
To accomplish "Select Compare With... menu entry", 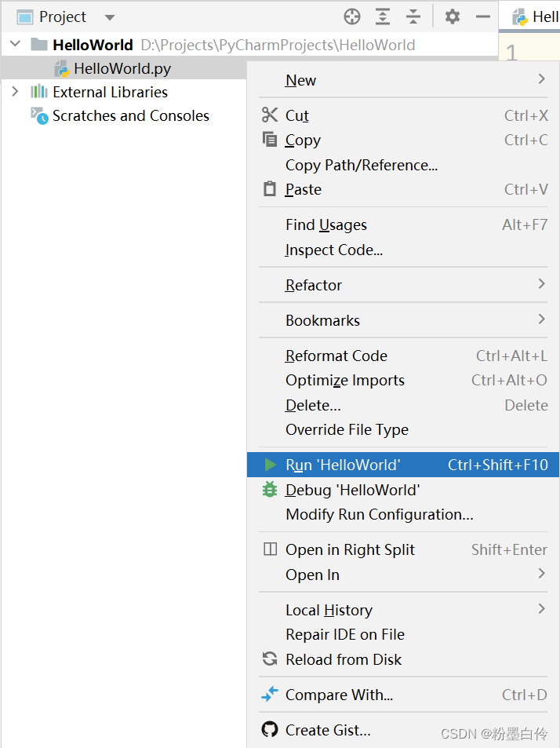I will [403, 695].
